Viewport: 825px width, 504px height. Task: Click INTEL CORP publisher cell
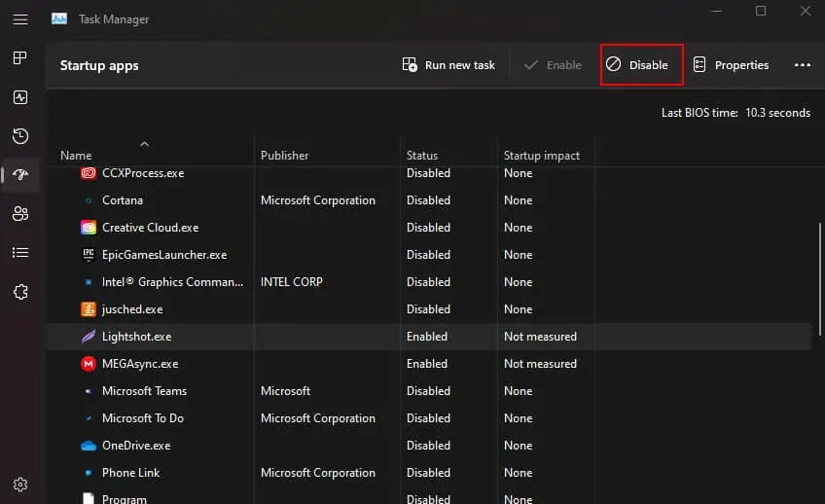coord(292,282)
